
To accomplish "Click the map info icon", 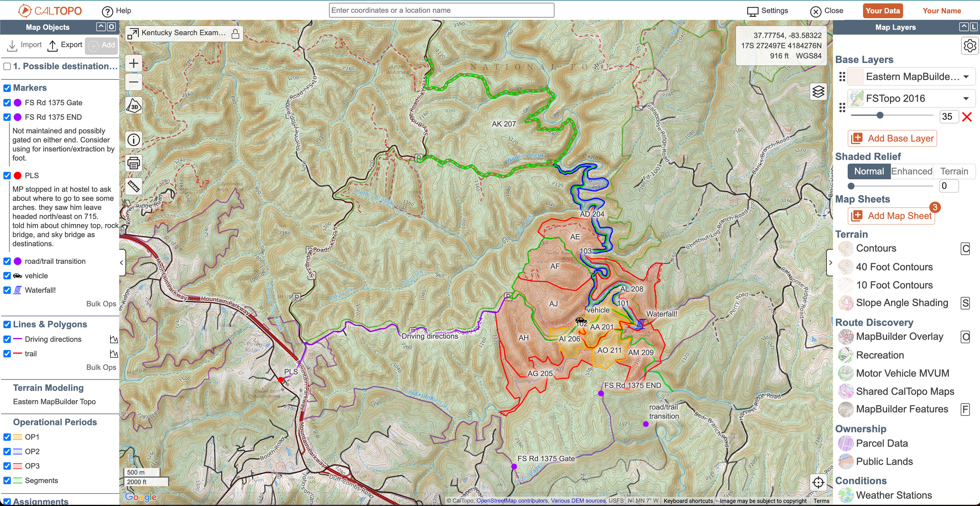I will pyautogui.click(x=134, y=140).
